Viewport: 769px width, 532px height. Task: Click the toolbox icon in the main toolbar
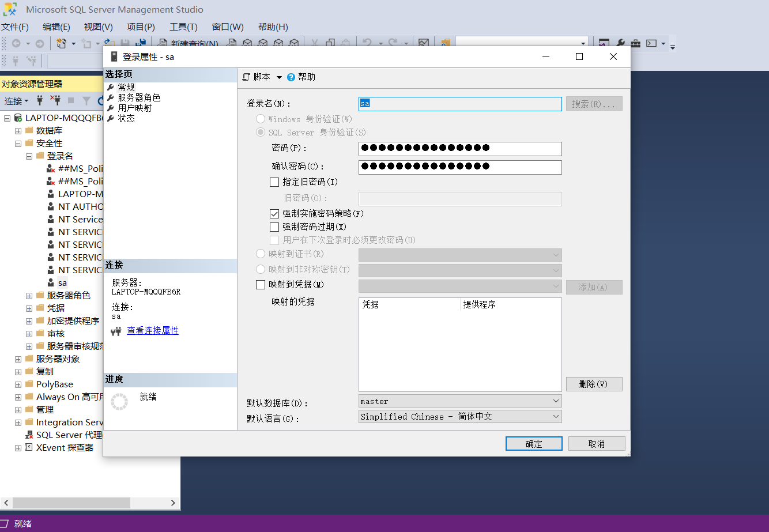click(635, 43)
